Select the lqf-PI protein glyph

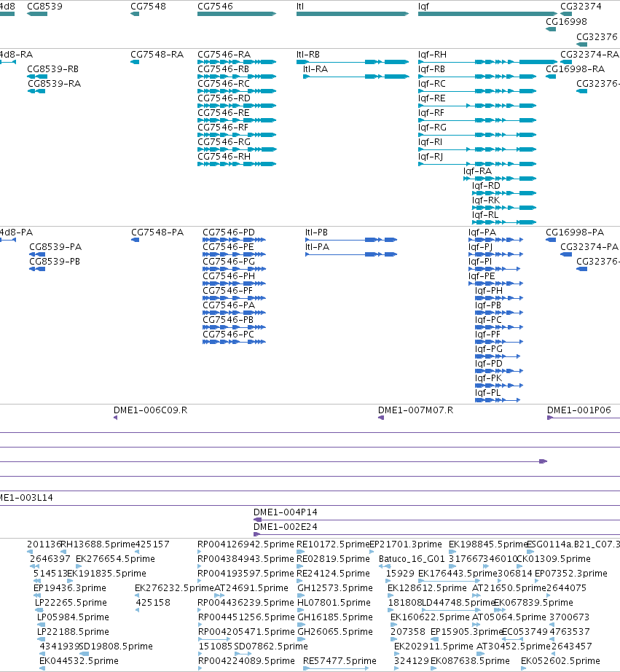pyautogui.click(x=495, y=269)
